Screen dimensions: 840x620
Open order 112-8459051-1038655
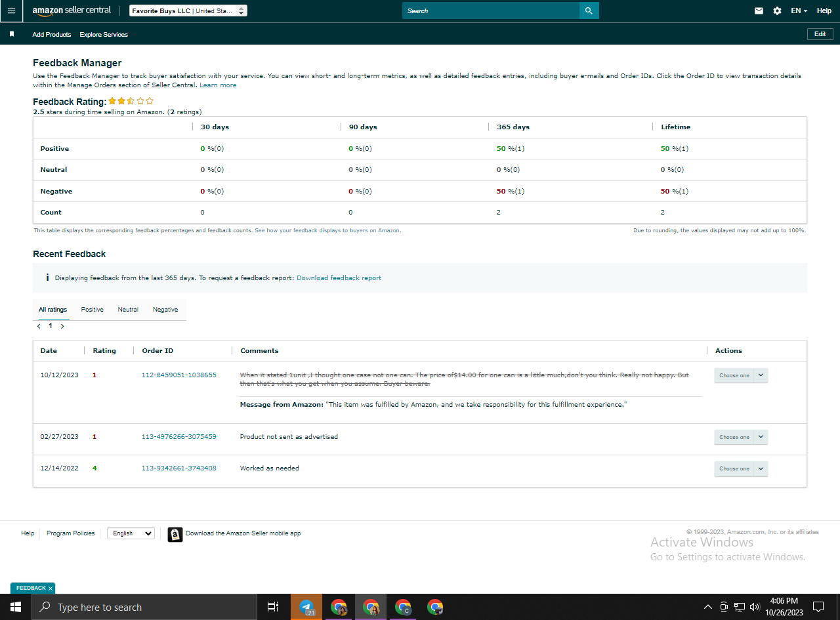point(179,375)
